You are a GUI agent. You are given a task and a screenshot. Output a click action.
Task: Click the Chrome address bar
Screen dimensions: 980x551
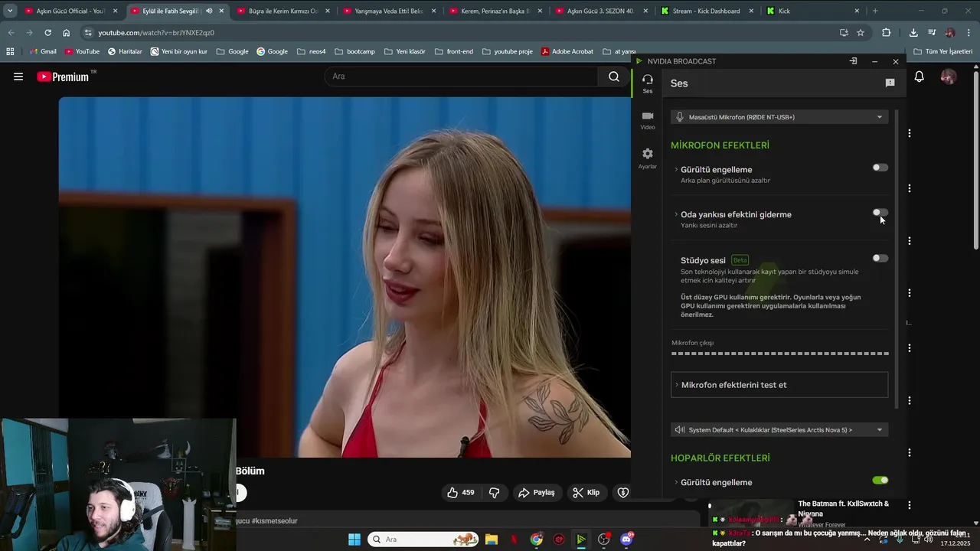(459, 33)
